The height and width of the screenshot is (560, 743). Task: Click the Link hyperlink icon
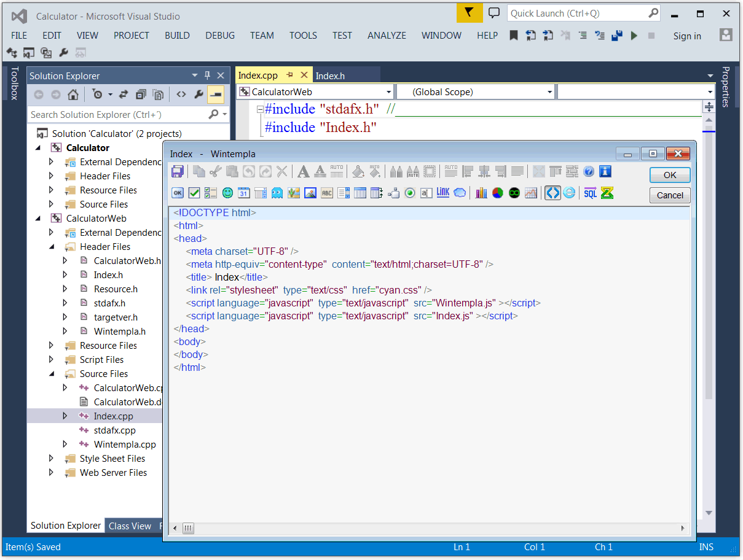tap(443, 193)
